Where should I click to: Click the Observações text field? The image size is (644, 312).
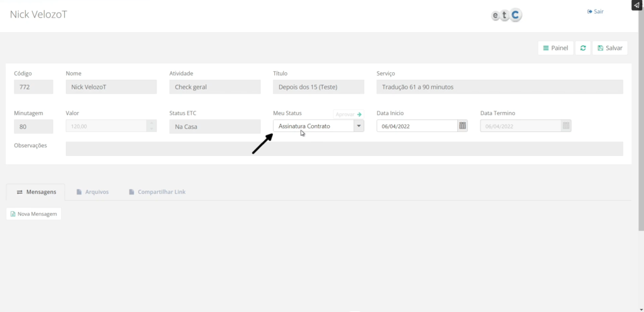point(344,148)
